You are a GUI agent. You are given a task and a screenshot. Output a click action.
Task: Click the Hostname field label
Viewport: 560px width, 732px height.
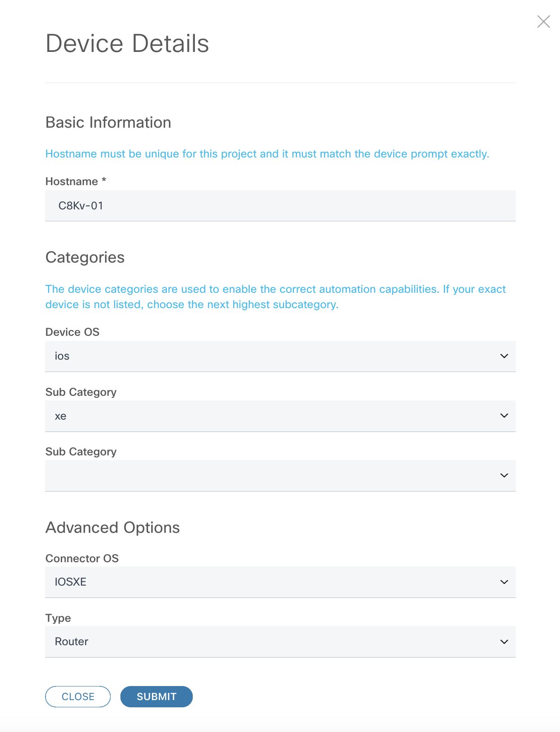[x=72, y=182]
